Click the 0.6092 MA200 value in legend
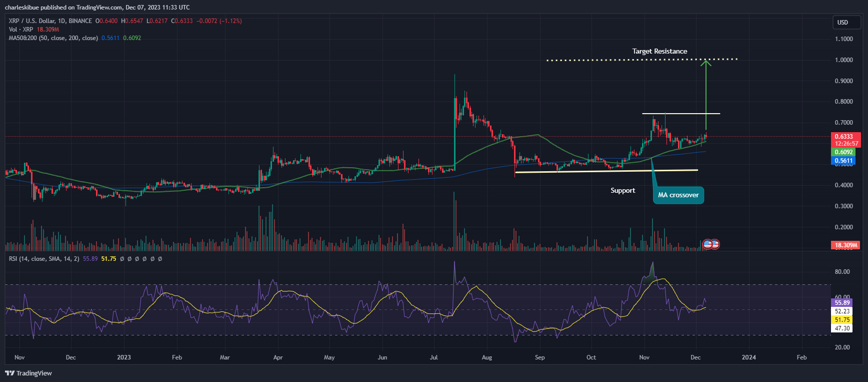The image size is (868, 382). coord(132,38)
